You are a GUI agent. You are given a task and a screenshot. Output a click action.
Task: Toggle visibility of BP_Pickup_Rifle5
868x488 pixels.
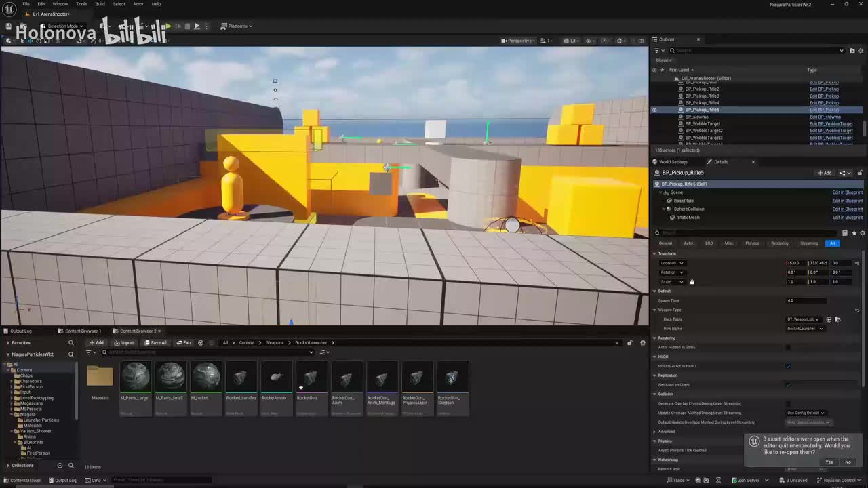[654, 110]
